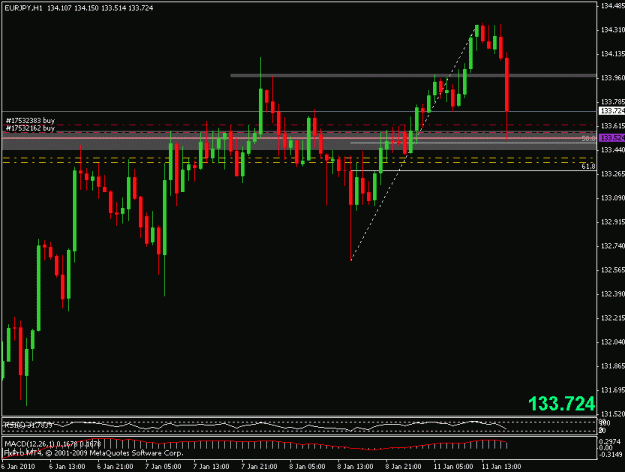Click the 7 Jan 05:00 time label
This screenshot has width=625, height=472.
[x=163, y=466]
